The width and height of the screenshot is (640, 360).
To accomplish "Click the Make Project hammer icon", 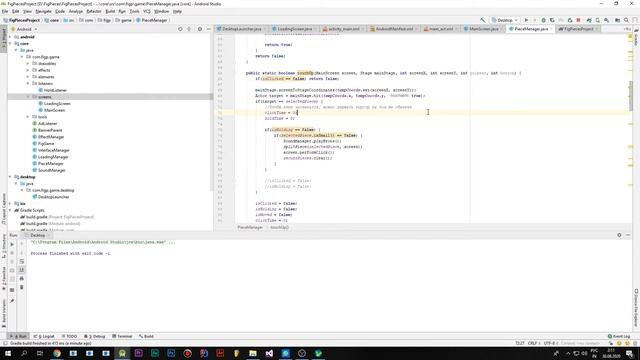I will click(x=482, y=20).
